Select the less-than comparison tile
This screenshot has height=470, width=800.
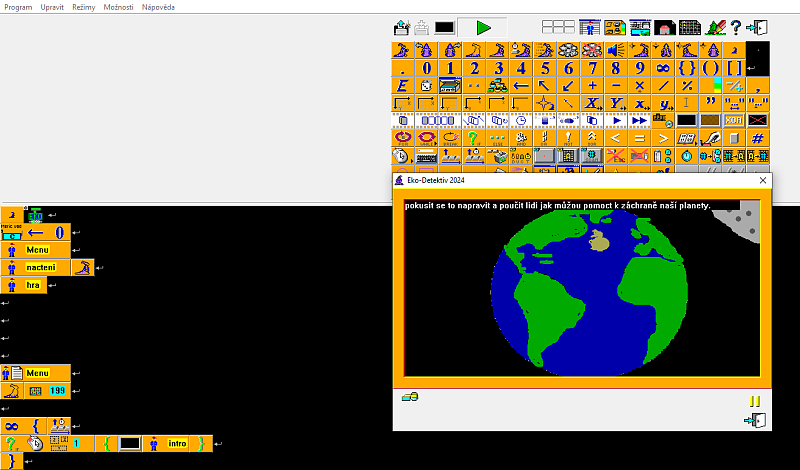click(x=616, y=138)
